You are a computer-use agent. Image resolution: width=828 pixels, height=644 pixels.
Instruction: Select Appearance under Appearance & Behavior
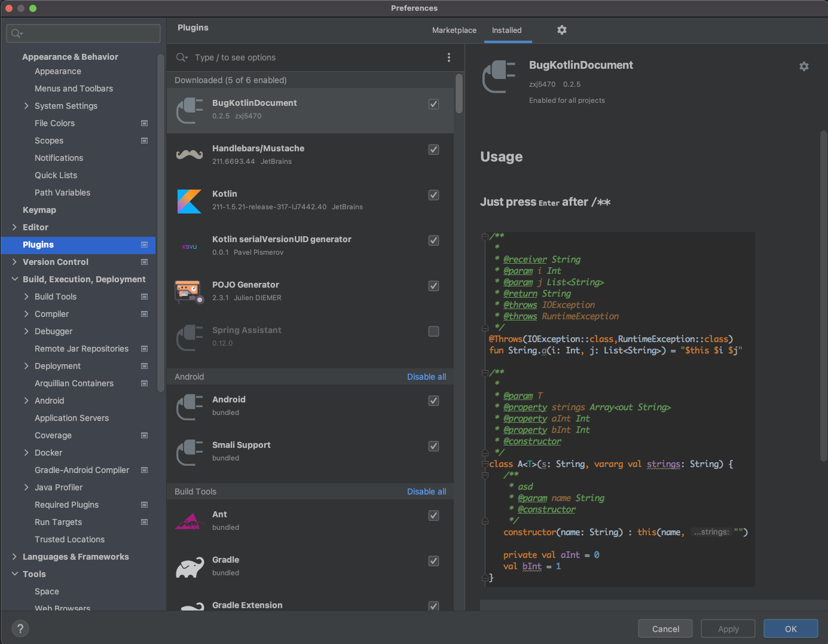58,71
